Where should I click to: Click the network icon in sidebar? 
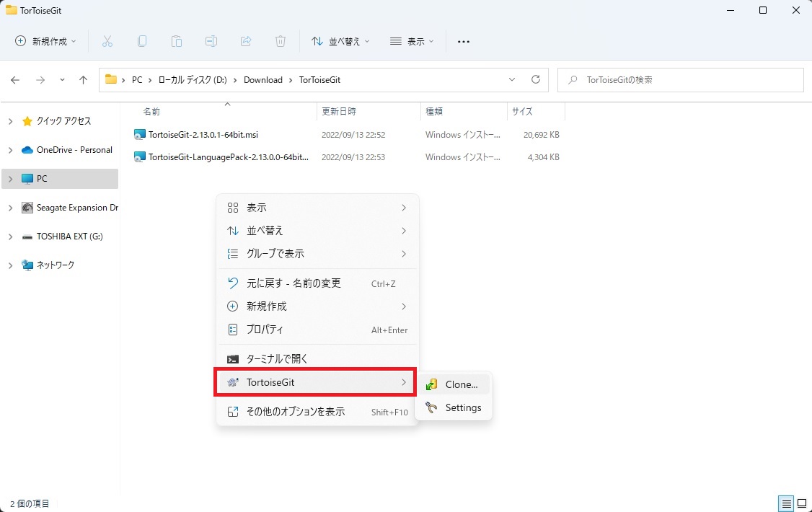pyautogui.click(x=27, y=265)
